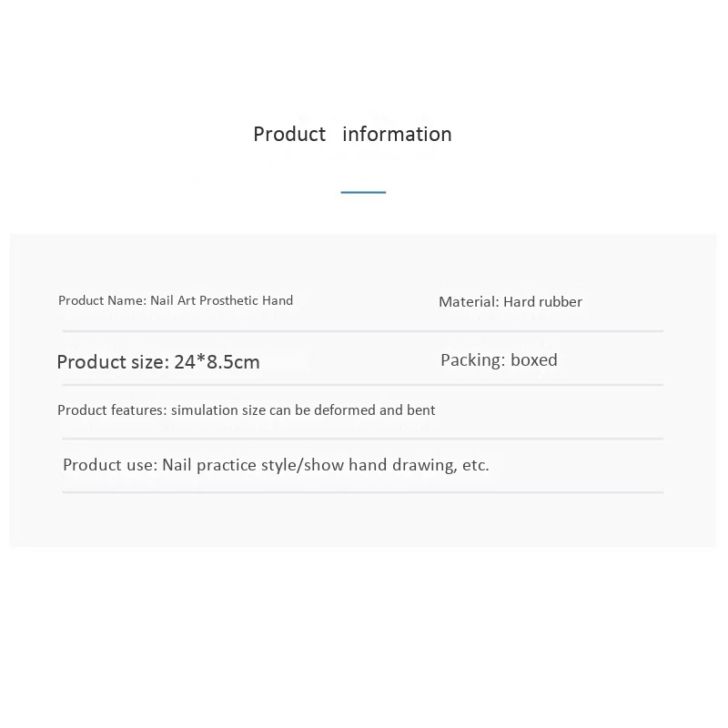
Task: Click the word "Product" in the heading
Action: (x=288, y=135)
